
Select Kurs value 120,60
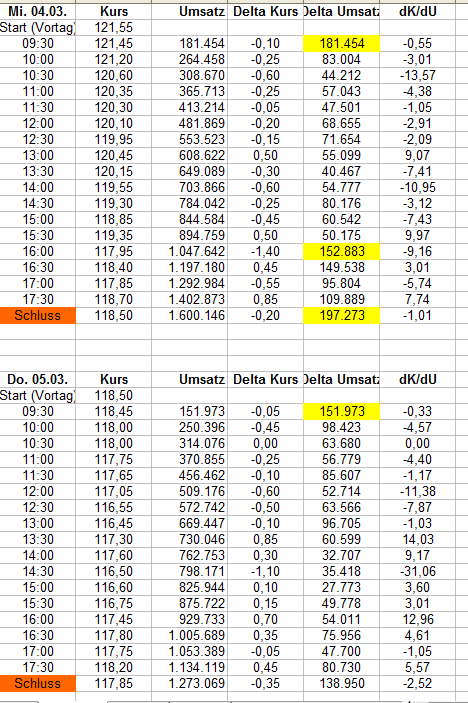(113, 75)
